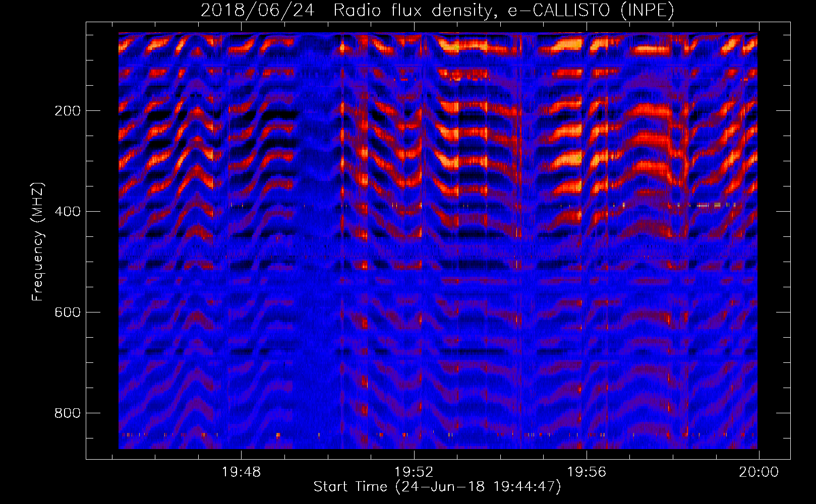Viewport: 816px width, 504px height.
Task: Click the 'Start Time (24-Jun-18 19:44:47)' label
Action: click(x=437, y=487)
